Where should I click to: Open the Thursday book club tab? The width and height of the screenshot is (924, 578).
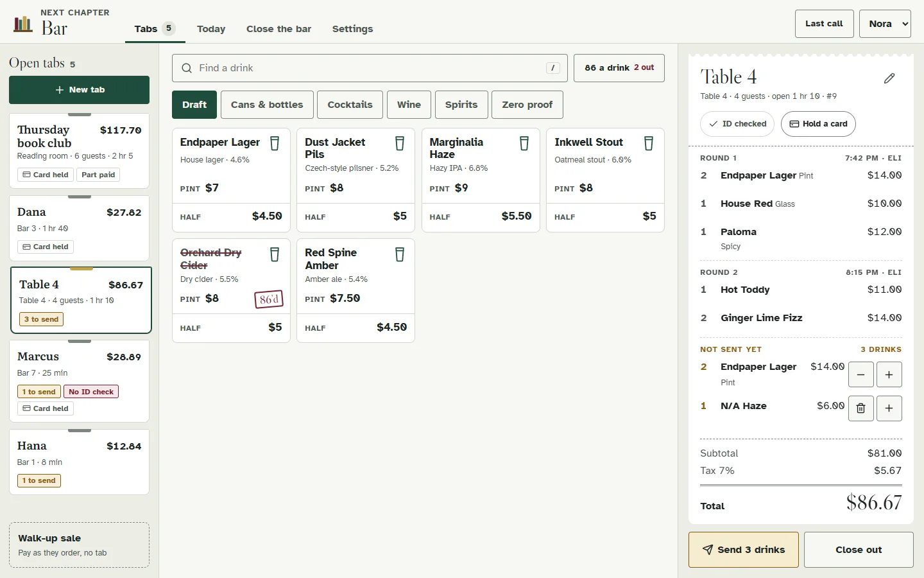click(80, 151)
